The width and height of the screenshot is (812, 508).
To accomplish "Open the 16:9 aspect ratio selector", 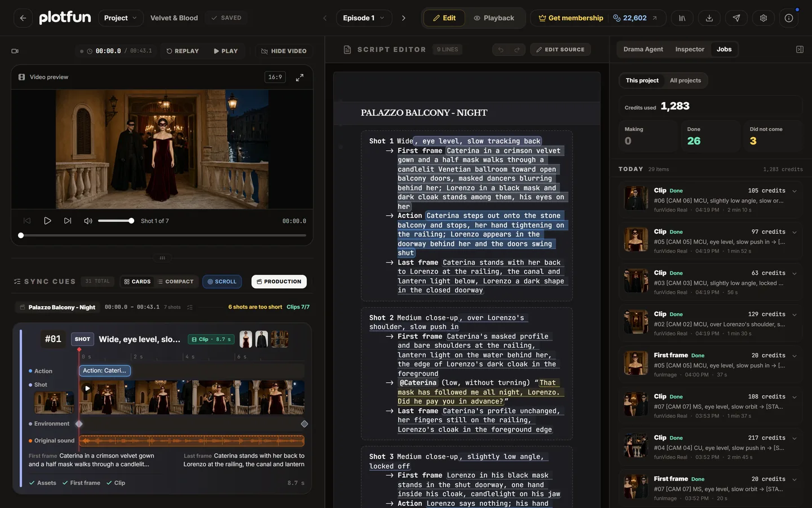I will [275, 77].
